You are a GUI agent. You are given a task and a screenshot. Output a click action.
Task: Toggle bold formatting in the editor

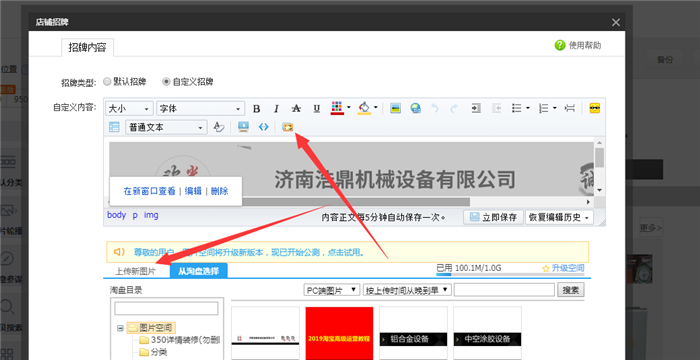tap(256, 109)
